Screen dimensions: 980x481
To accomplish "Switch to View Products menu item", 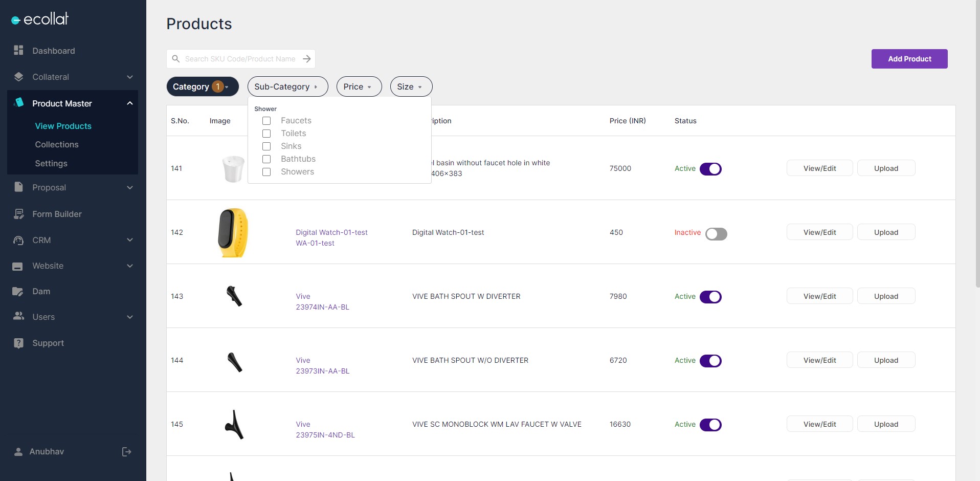I will pos(63,126).
